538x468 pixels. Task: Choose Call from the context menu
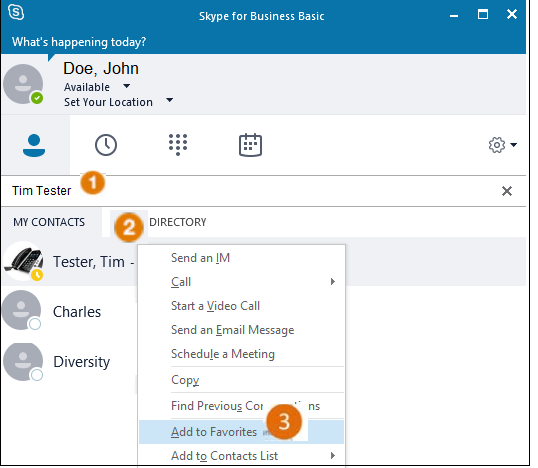click(242, 282)
